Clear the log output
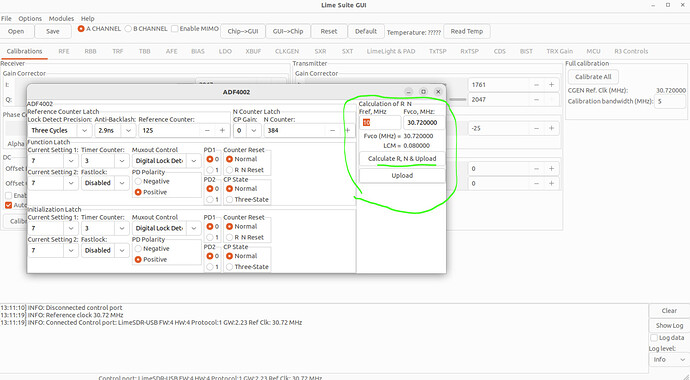Viewport: 690px width, 380px height. [669, 311]
